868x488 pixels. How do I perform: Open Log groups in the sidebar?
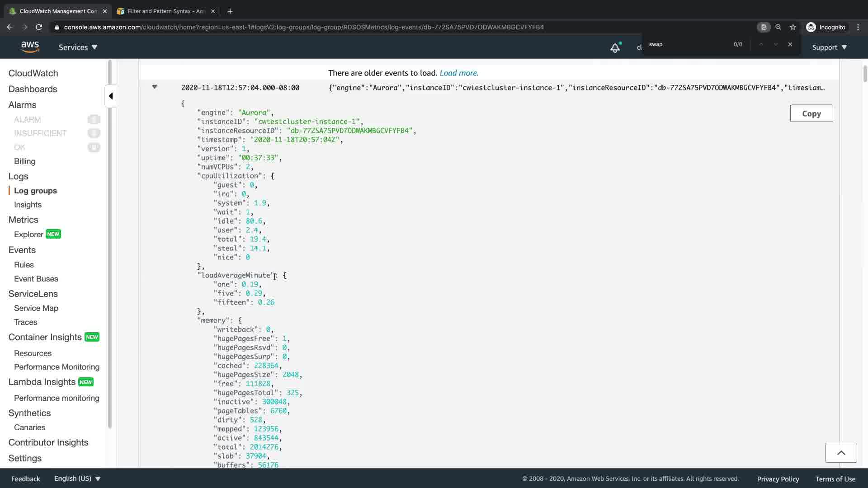35,191
